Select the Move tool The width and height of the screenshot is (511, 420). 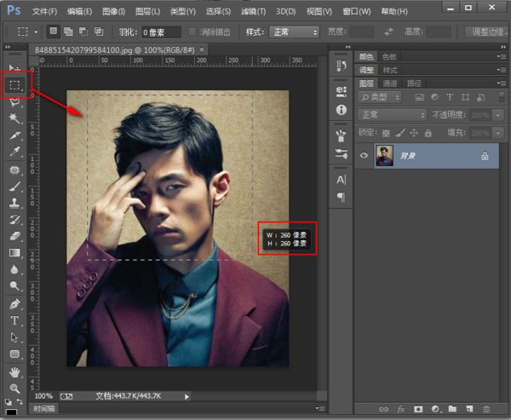click(x=14, y=68)
